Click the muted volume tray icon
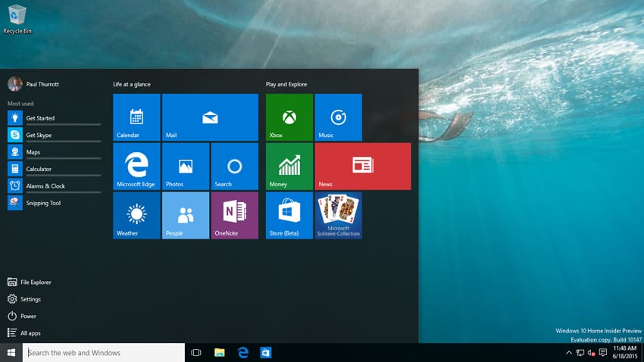Image resolution: width=644 pixels, height=362 pixels. click(592, 353)
